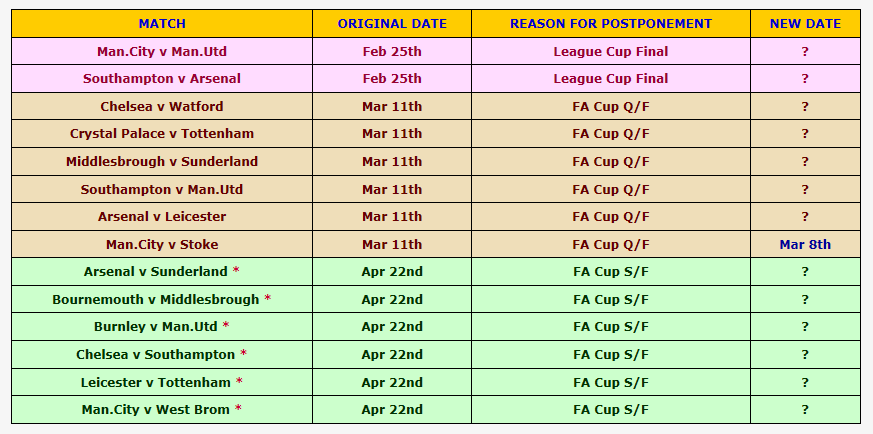Click the Burnley v Man.Utd match

[155, 326]
